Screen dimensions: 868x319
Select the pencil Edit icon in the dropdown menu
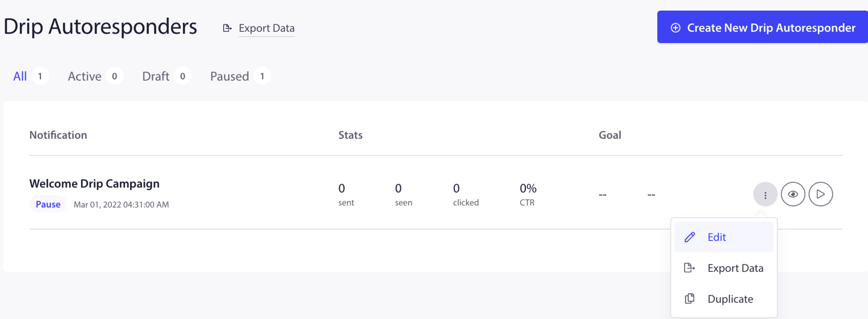click(690, 237)
